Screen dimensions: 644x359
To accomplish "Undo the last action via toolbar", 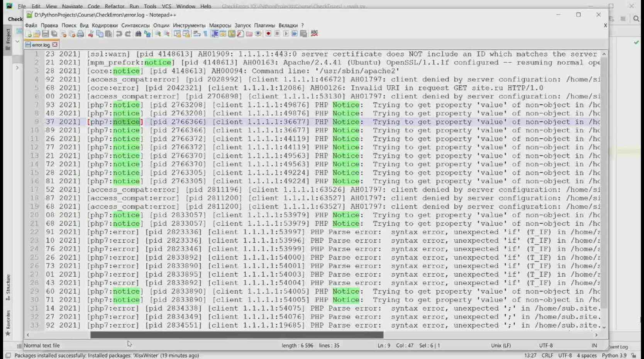I will click(119, 34).
